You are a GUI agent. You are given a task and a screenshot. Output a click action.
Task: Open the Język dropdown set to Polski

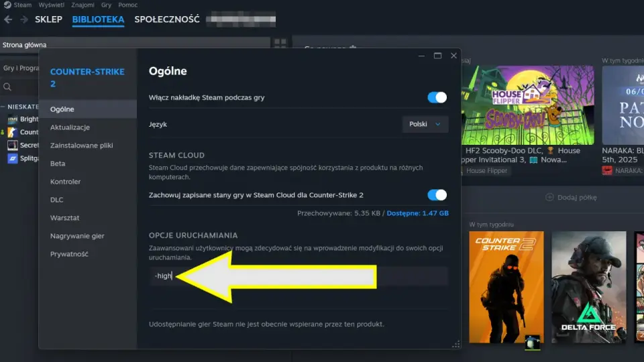[425, 124]
